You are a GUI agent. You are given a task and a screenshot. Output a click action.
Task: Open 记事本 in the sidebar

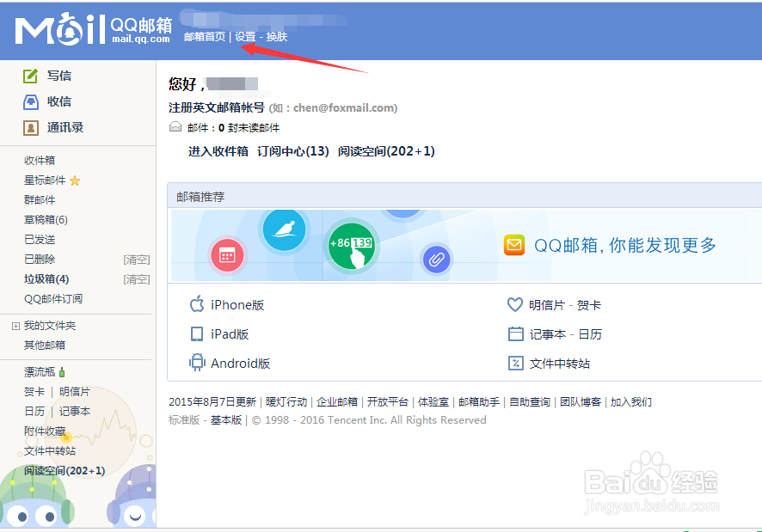(x=75, y=412)
